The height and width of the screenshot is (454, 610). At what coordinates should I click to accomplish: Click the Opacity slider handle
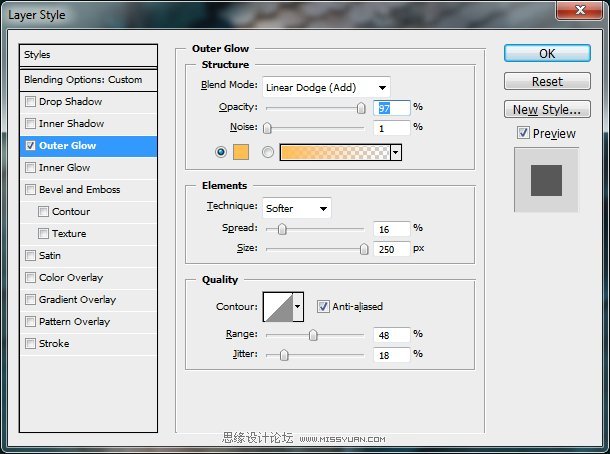361,108
